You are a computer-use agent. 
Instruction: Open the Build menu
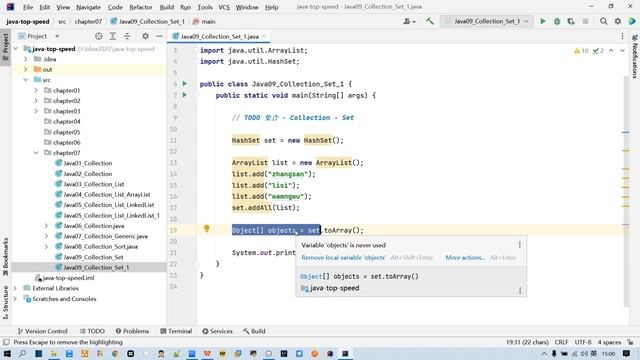click(167, 7)
